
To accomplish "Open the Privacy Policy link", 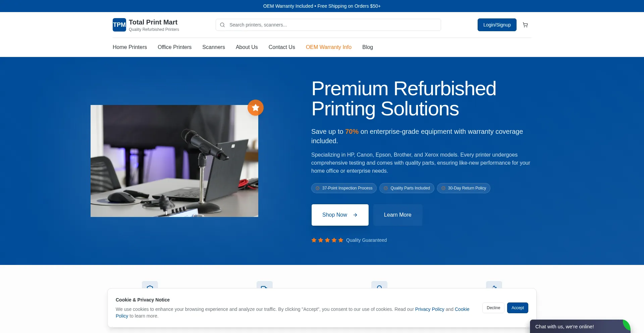I will pyautogui.click(x=430, y=309).
